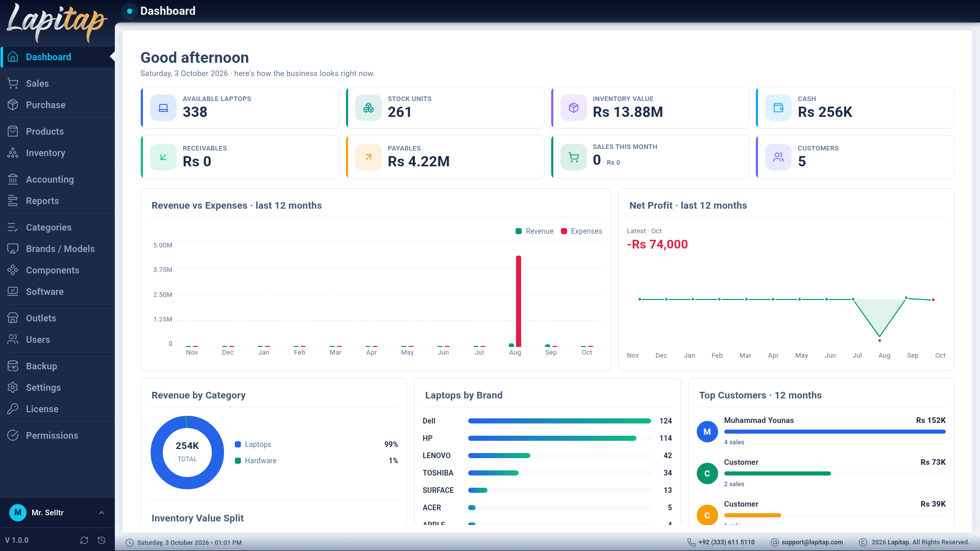The image size is (980, 551).
Task: Click the red August expenses bar
Action: tap(519, 301)
